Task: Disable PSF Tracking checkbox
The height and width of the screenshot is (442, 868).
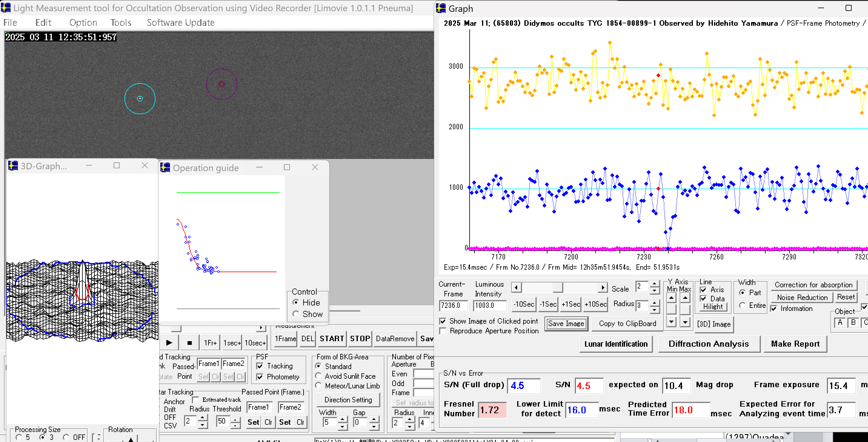Action: 260,366
